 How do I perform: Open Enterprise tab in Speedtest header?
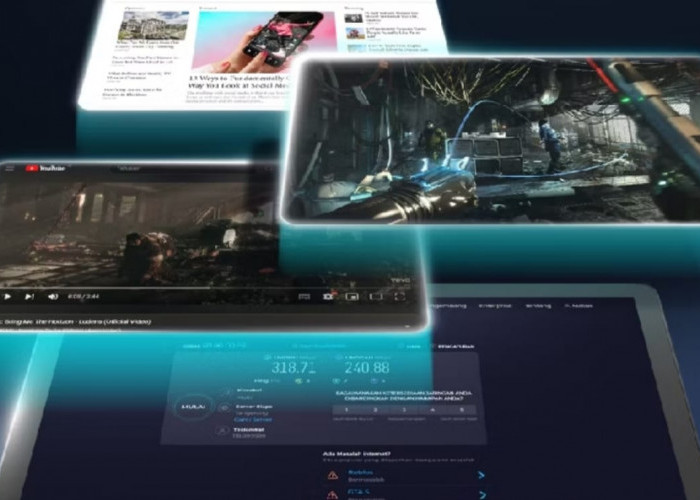click(x=495, y=306)
